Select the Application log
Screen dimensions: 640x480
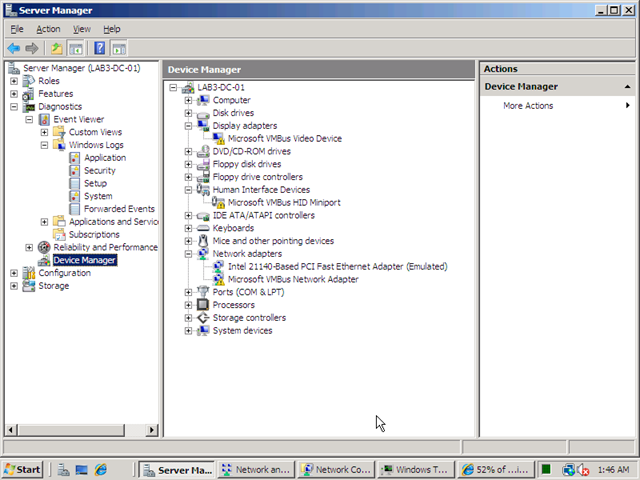click(x=105, y=158)
